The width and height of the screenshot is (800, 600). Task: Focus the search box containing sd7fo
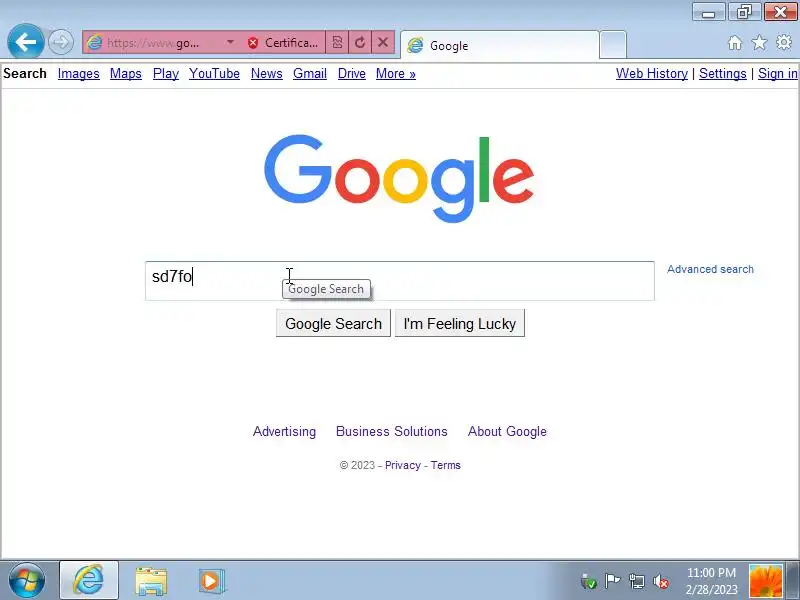pos(399,281)
